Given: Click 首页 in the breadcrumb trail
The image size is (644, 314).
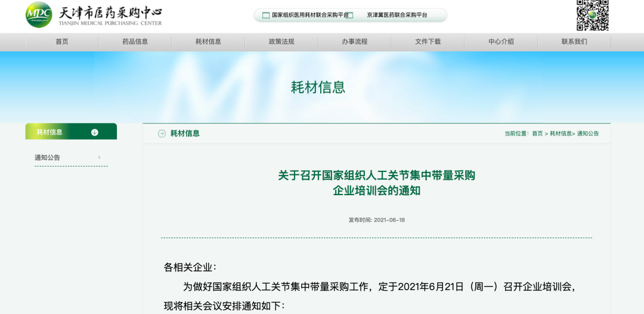Looking at the screenshot, I should coord(537,134).
